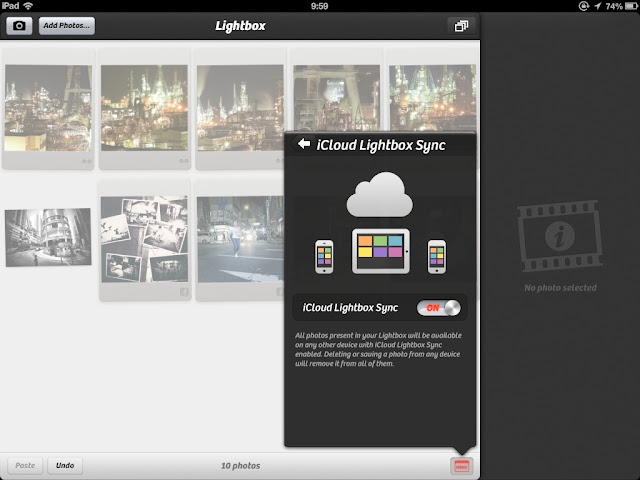
Task: Tap the iPad illustration with colored tiles
Action: click(381, 251)
